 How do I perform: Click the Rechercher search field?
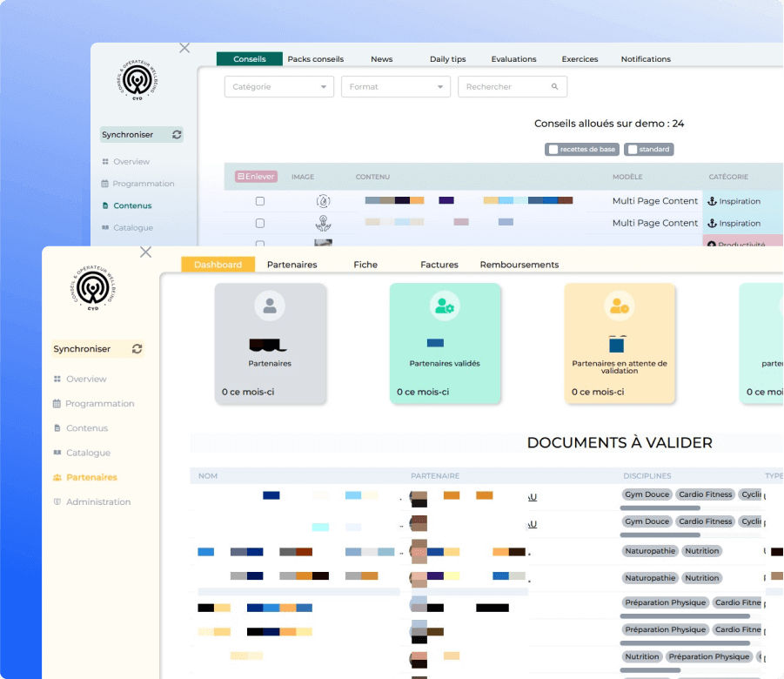(x=505, y=87)
